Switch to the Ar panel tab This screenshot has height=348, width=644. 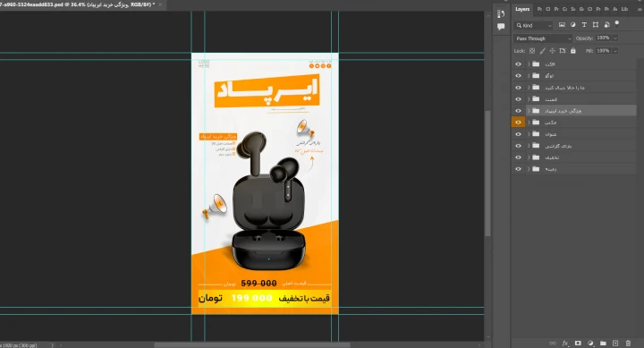coord(614,9)
